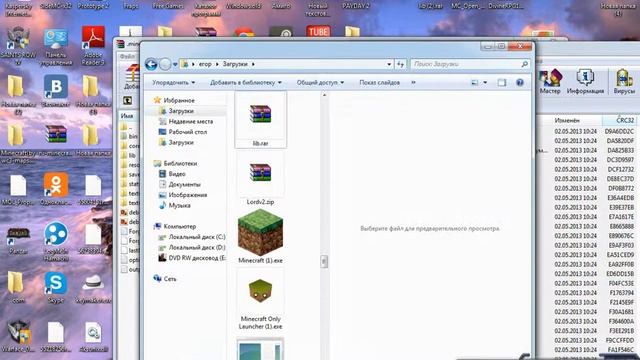Select Избранное in the navigation pane
The height and width of the screenshot is (360, 640).
[x=179, y=100]
